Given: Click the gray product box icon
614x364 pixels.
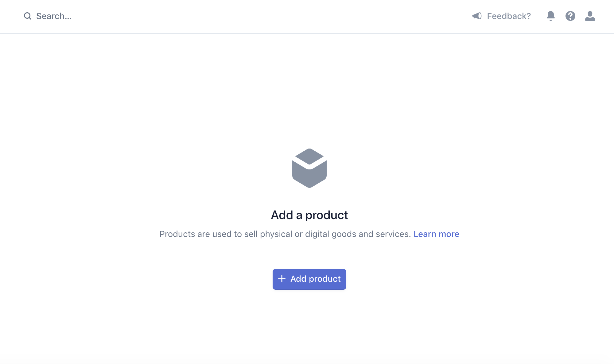Looking at the screenshot, I should tap(309, 168).
